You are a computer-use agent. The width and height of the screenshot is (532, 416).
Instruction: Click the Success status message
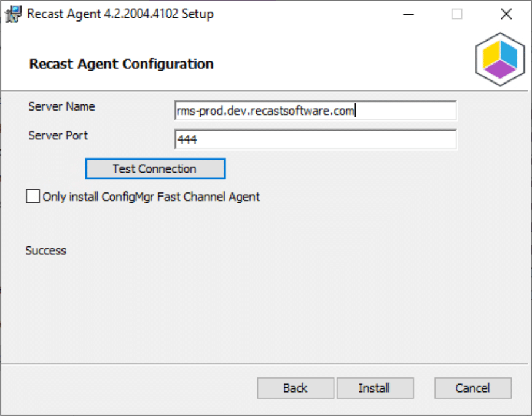click(x=46, y=251)
